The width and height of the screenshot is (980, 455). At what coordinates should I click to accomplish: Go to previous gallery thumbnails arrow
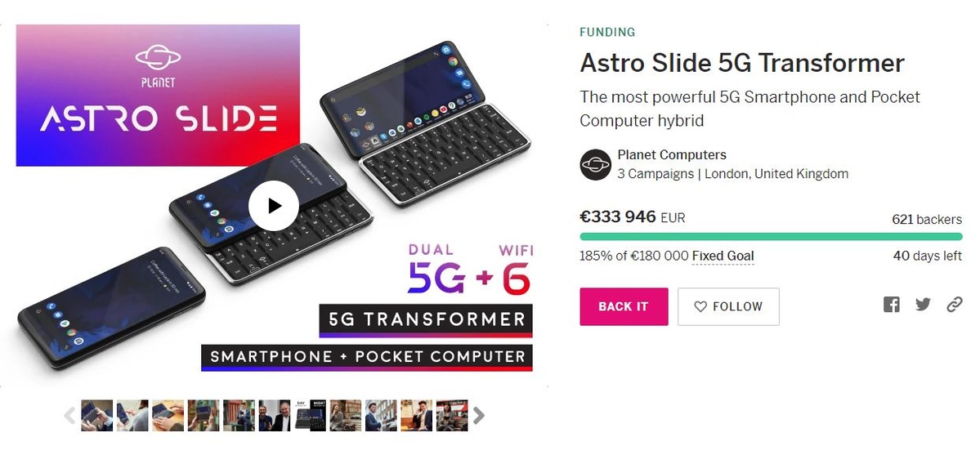coord(70,415)
